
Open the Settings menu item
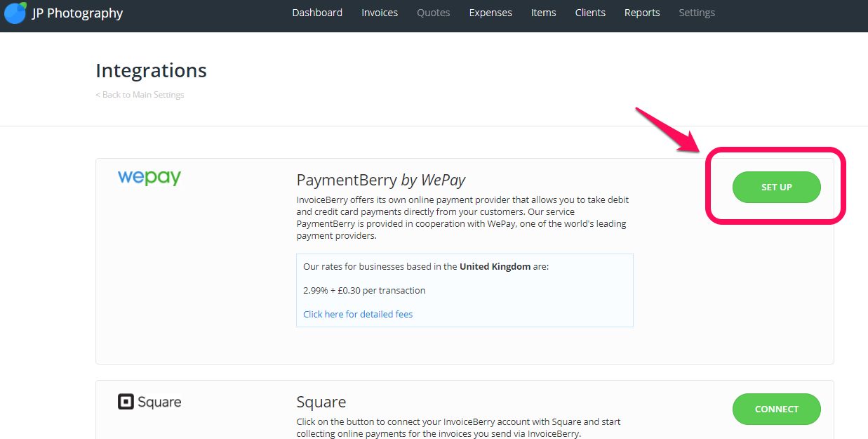(697, 13)
